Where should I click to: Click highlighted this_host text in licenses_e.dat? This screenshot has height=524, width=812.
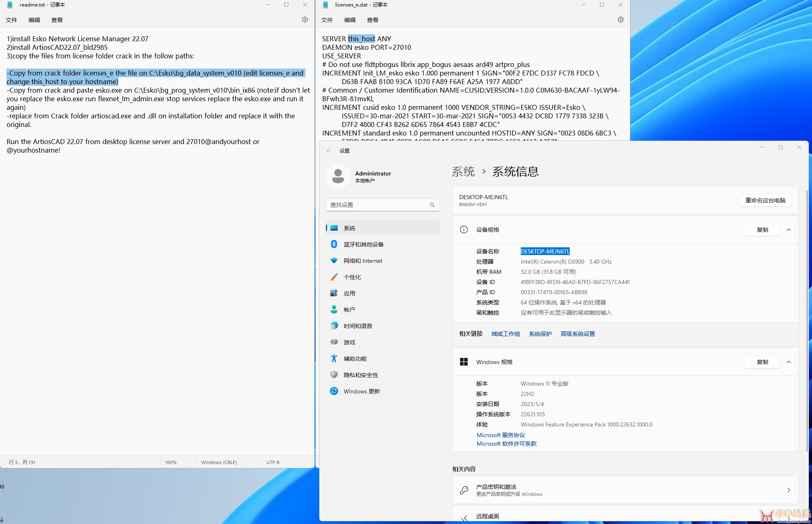tap(361, 39)
